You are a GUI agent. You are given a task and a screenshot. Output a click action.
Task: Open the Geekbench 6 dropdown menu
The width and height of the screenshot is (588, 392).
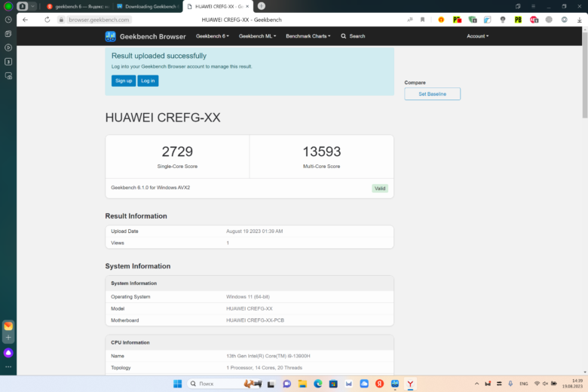point(213,36)
